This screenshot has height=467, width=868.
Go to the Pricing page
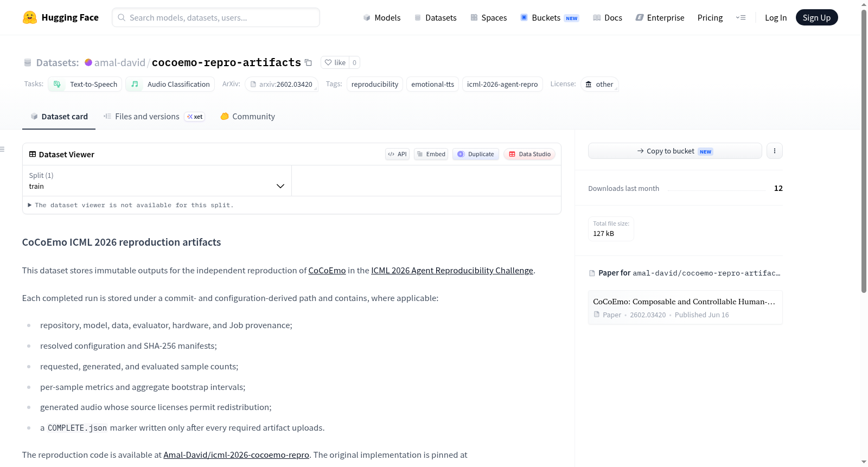710,17
